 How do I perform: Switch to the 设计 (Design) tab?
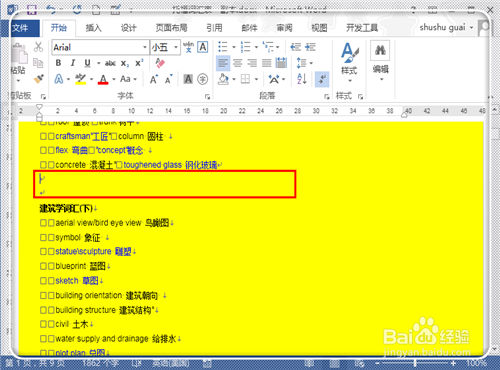tap(128, 28)
